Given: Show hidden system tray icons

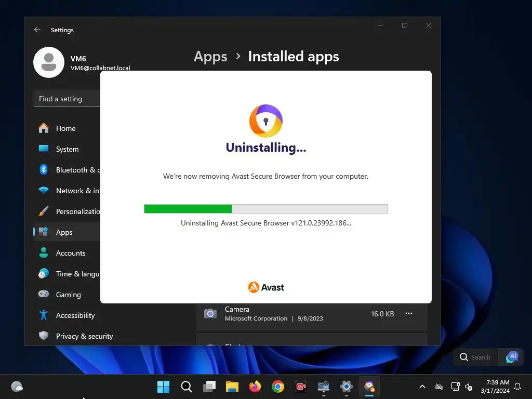Looking at the screenshot, I should pos(422,387).
